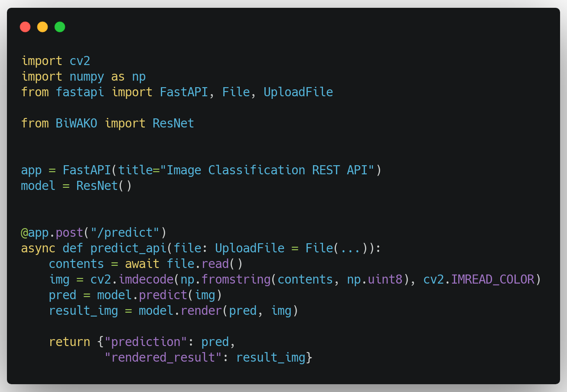Click the 'return' keyword

tap(69, 342)
